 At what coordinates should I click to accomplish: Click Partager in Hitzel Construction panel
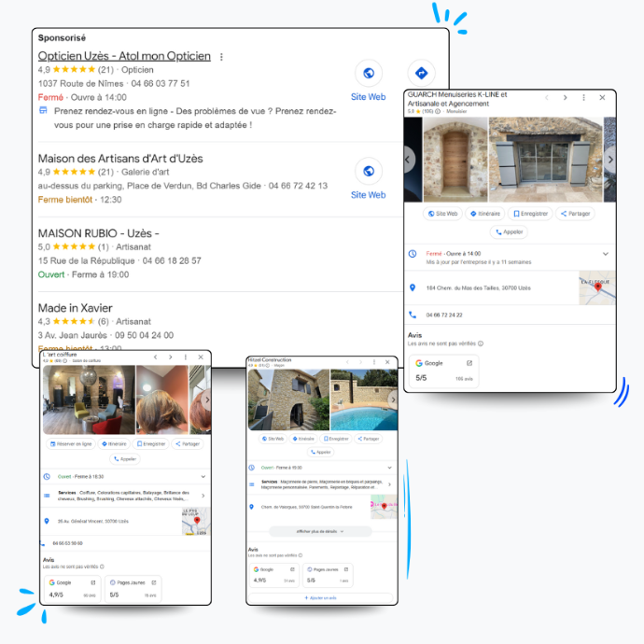(x=368, y=439)
